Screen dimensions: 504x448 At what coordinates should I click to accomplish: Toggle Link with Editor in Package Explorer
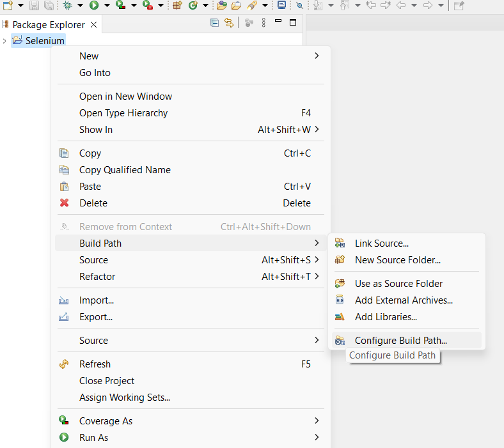(x=229, y=22)
